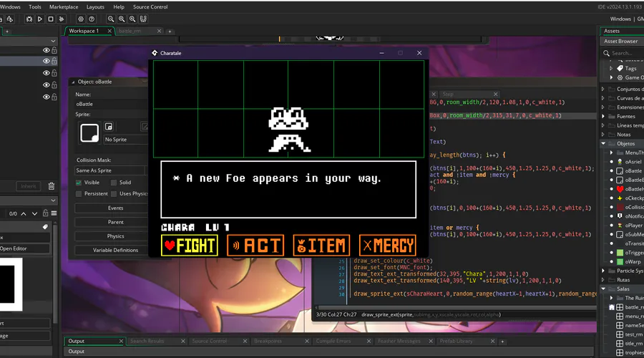
Task: Reset zoom with the middle magnifier icon
Action: point(122,19)
